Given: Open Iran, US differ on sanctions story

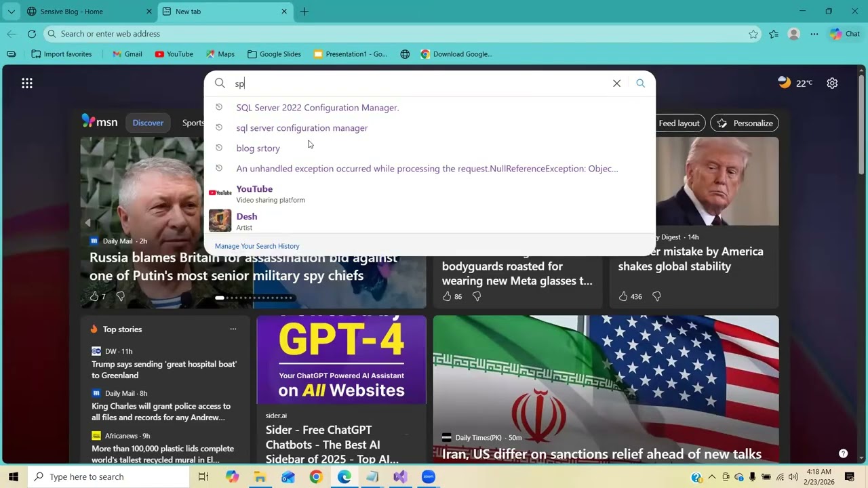Looking at the screenshot, I should [601, 454].
